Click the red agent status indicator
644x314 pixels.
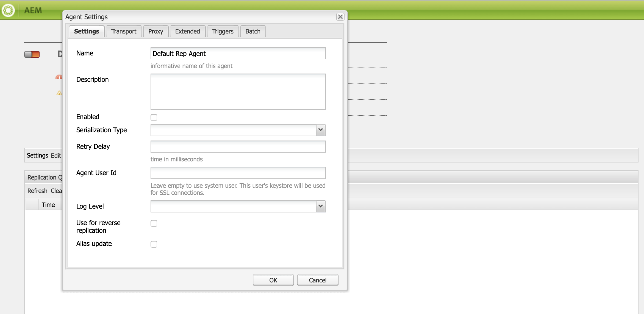coord(32,54)
